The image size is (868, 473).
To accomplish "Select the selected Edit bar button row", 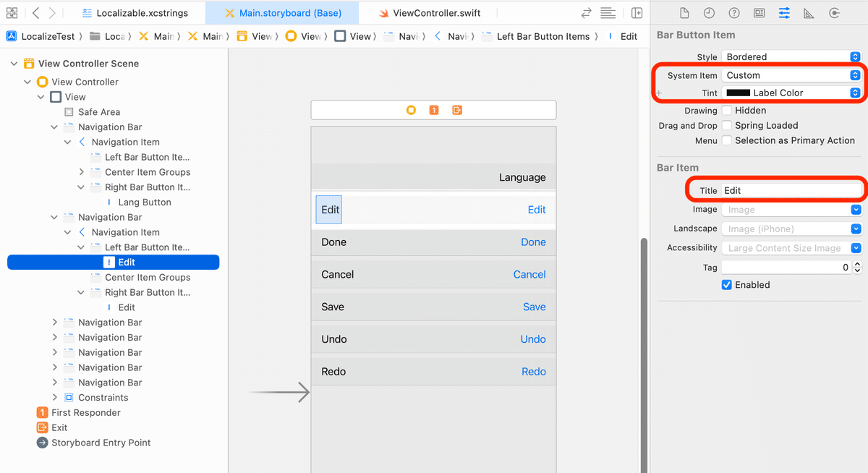I will click(x=113, y=263).
